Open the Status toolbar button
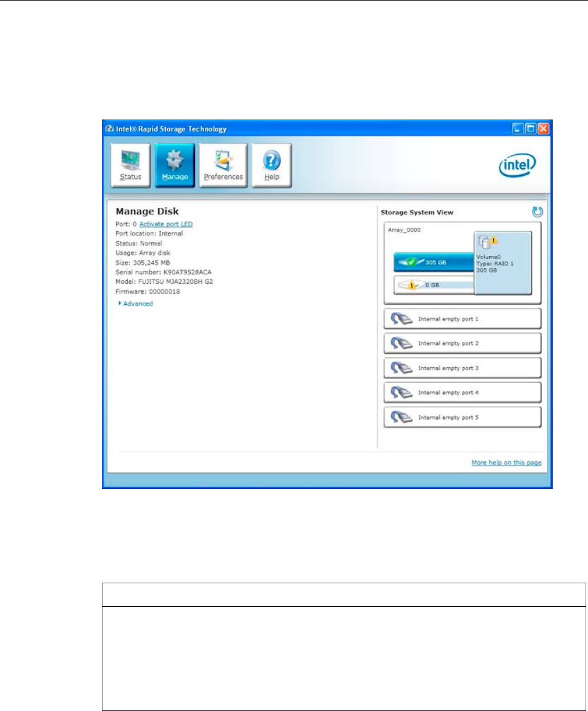This screenshot has width=588, height=711. click(130, 165)
